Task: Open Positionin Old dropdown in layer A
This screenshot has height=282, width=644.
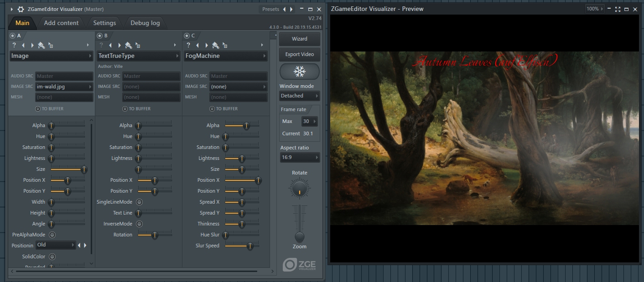Action: (x=56, y=245)
